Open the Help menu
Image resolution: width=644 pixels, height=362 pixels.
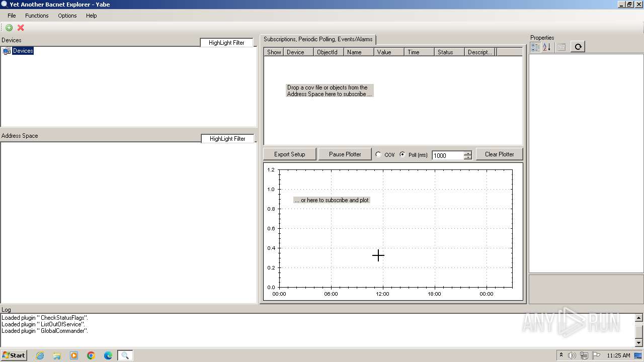coord(91,16)
